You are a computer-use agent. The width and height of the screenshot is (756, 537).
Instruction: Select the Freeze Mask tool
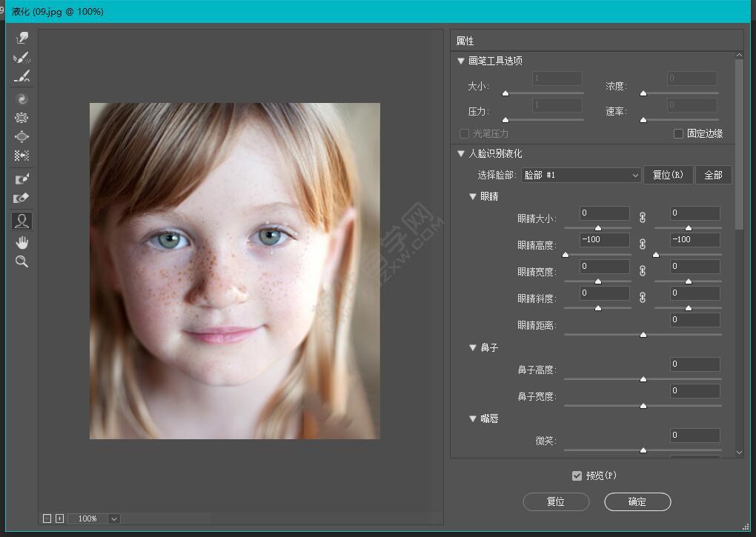pyautogui.click(x=22, y=179)
